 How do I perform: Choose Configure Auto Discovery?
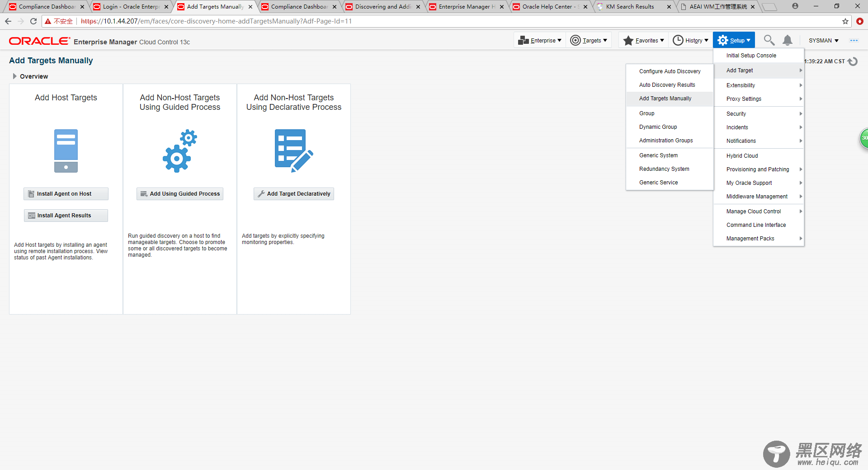(670, 71)
